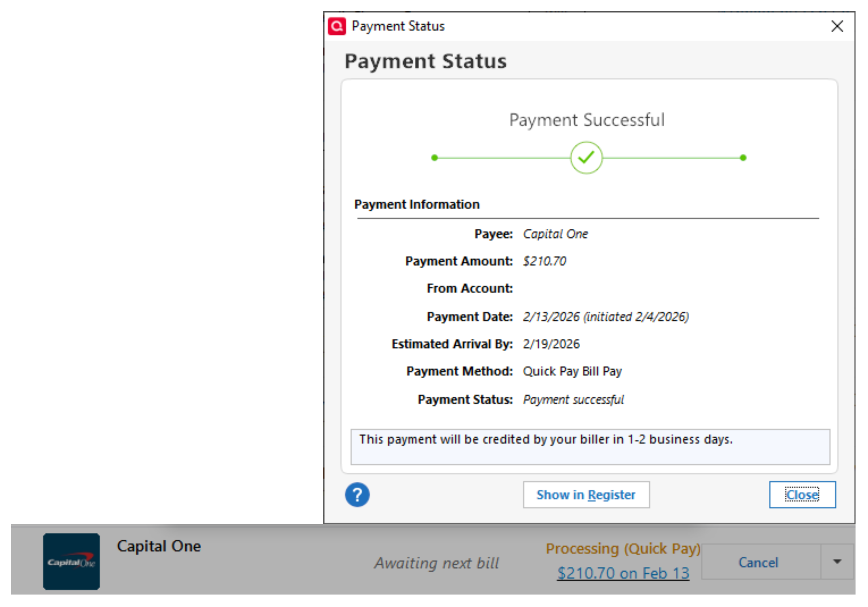
Task: Click the left dot of progress line
Action: point(434,158)
